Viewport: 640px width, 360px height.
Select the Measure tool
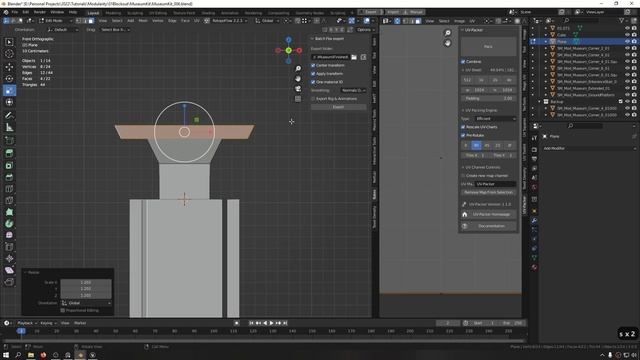(9, 127)
